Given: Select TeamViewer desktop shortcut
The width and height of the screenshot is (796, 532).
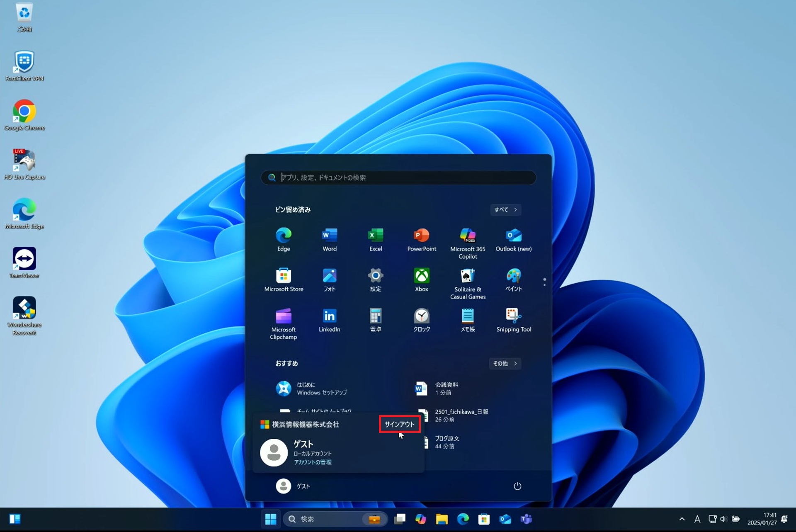Looking at the screenshot, I should (x=24, y=263).
